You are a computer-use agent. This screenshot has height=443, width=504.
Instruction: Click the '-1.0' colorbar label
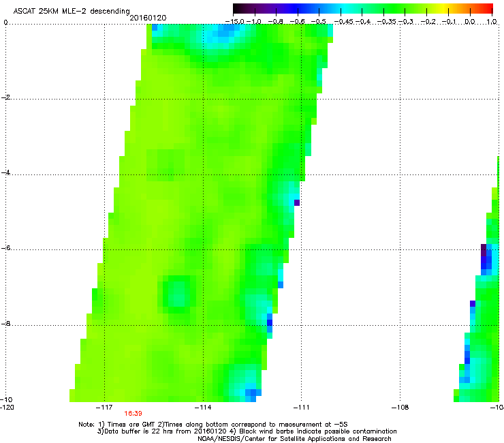255,22
